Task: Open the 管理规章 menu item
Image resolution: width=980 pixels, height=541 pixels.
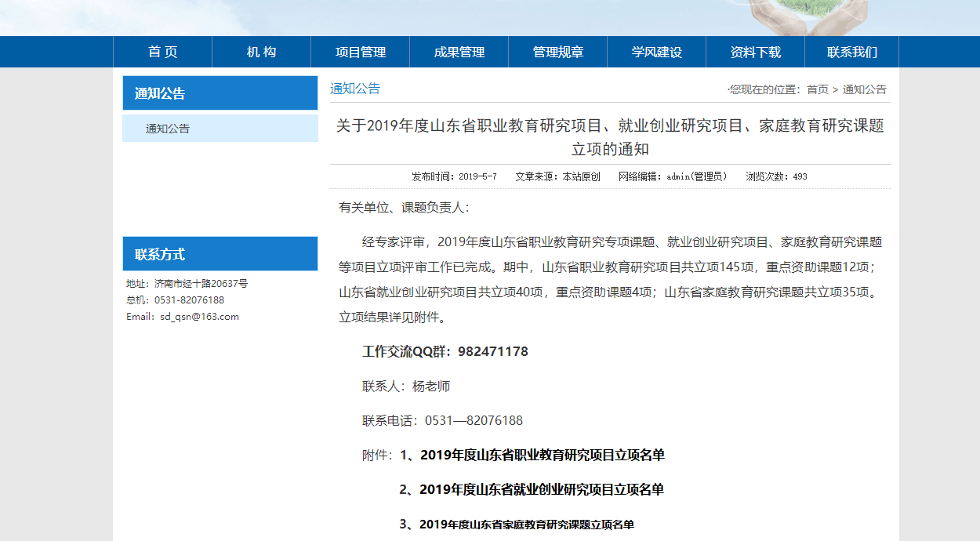Action: click(x=558, y=52)
